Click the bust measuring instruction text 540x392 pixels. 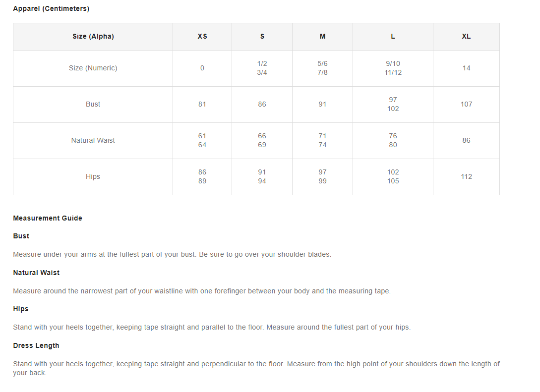(x=172, y=254)
